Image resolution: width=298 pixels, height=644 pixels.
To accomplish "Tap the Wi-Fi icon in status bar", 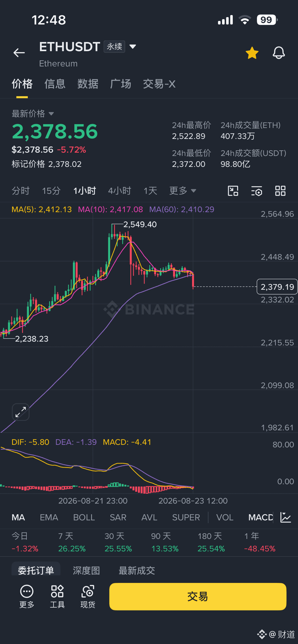I will coord(245,20).
